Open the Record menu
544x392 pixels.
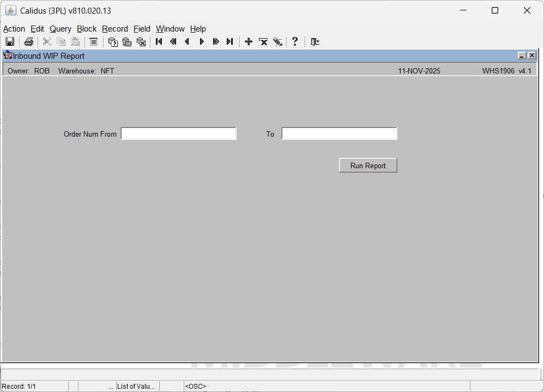115,29
